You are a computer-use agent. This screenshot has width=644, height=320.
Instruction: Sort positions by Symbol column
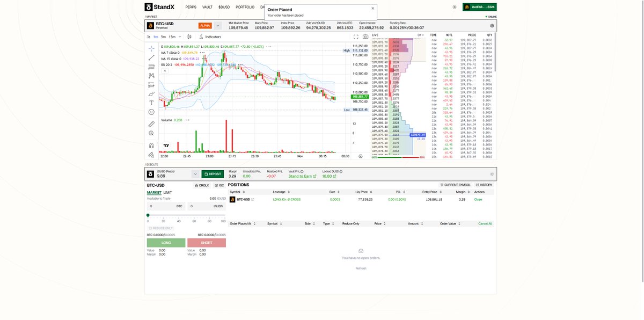pyautogui.click(x=237, y=192)
